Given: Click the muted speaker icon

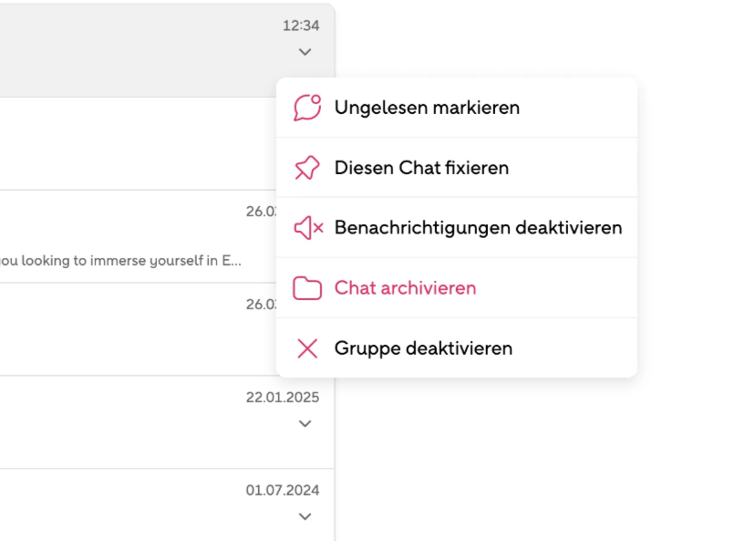Looking at the screenshot, I should pyautogui.click(x=308, y=227).
